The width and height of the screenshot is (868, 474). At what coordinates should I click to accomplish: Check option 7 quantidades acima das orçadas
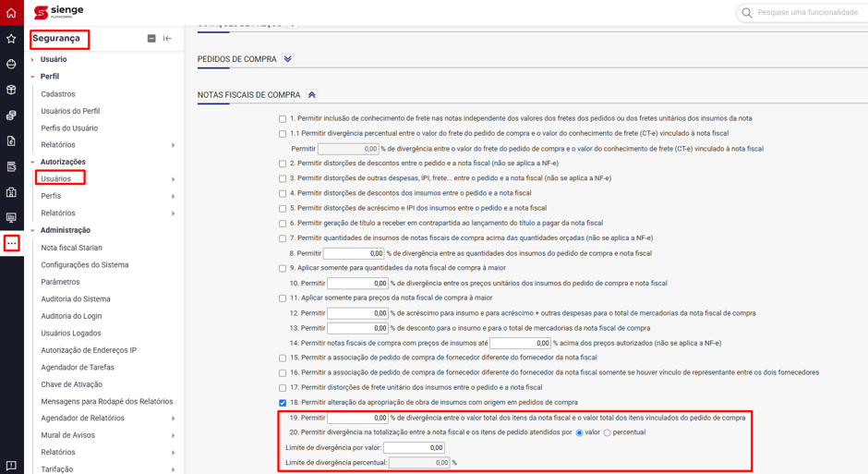point(283,238)
